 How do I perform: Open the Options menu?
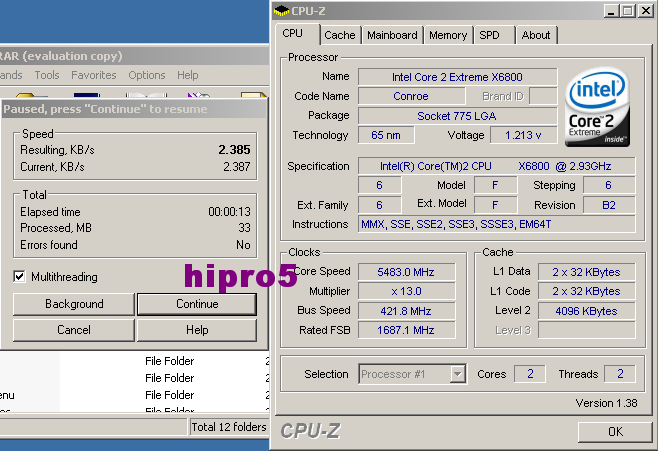147,75
